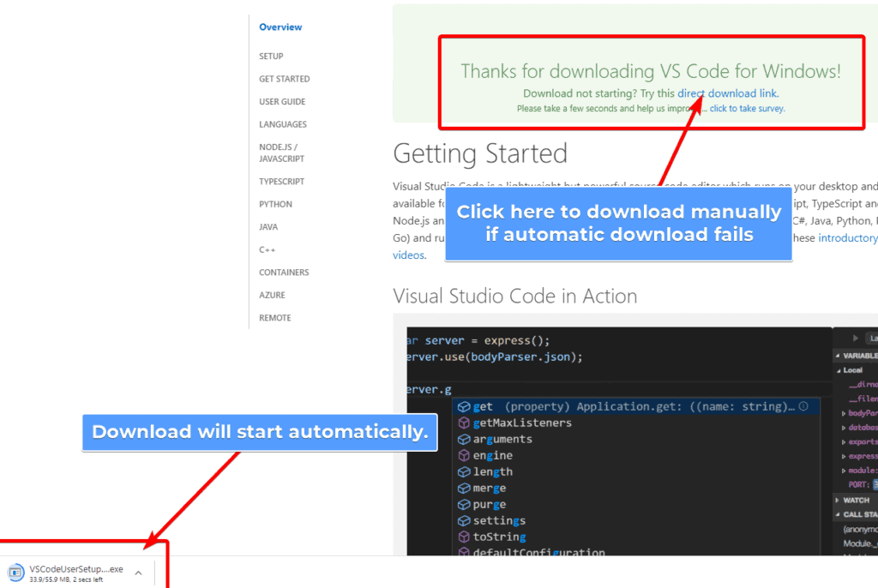Viewport: 878px width, 588px height.
Task: Click the VSCodeUserSetup exe file icon
Action: (x=15, y=573)
